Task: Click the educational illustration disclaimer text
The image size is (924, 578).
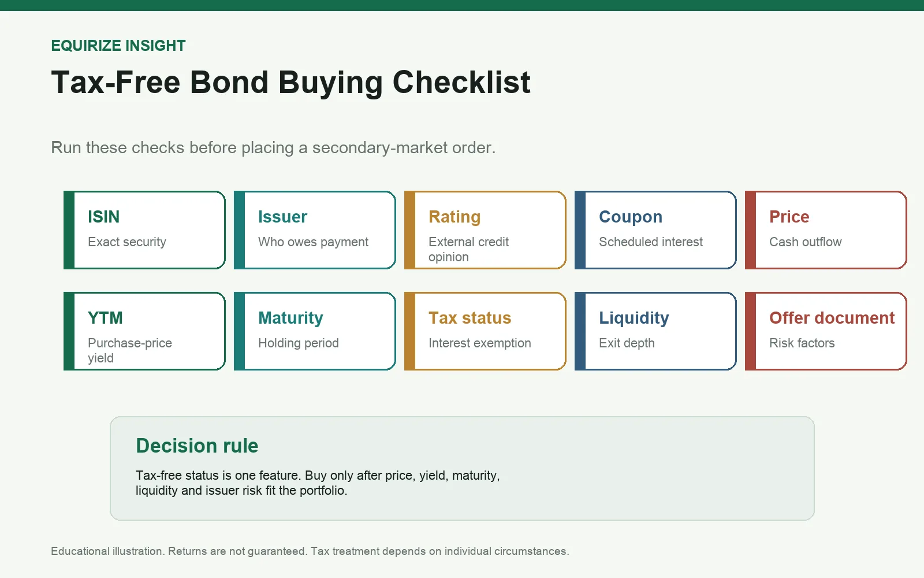Action: 310,551
